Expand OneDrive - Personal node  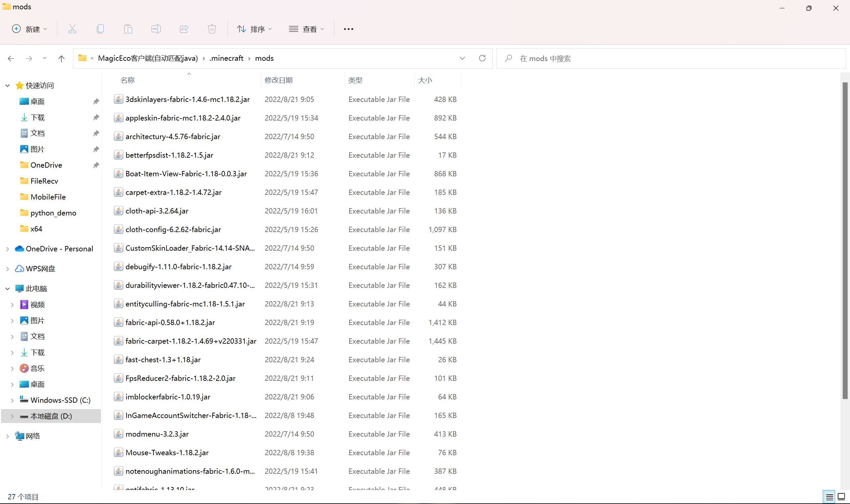[8, 249]
